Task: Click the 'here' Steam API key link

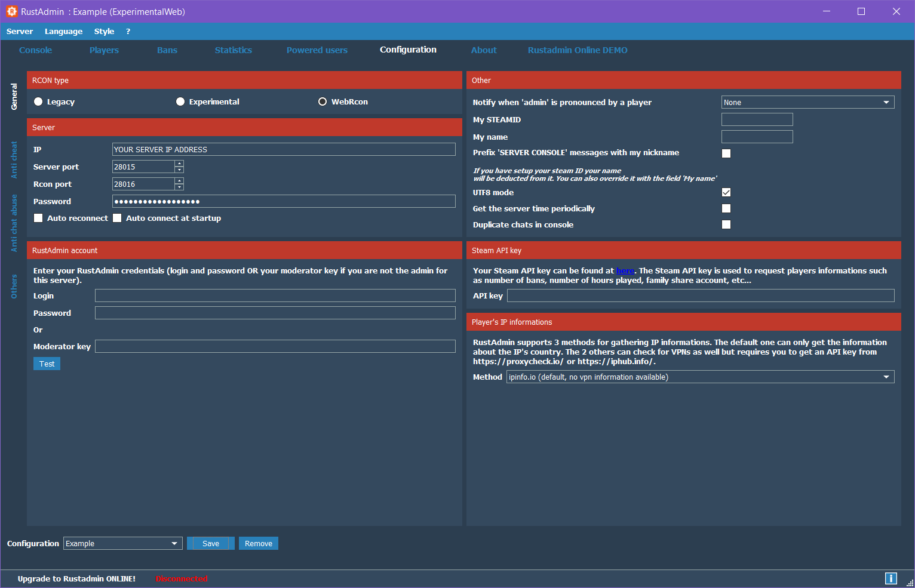Action: coord(625,270)
